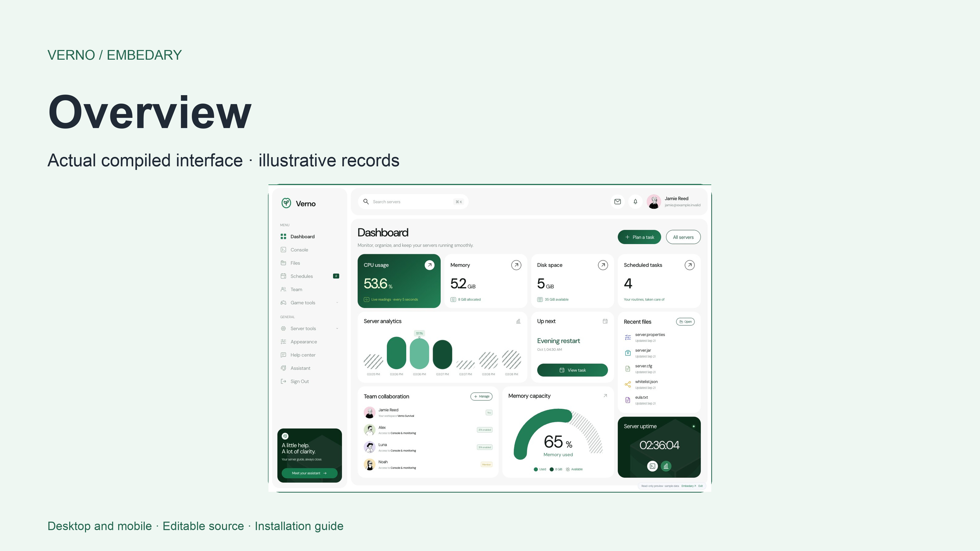The height and width of the screenshot is (551, 980).
Task: Click Luna's avatar in Team collaboration
Action: pyautogui.click(x=369, y=447)
